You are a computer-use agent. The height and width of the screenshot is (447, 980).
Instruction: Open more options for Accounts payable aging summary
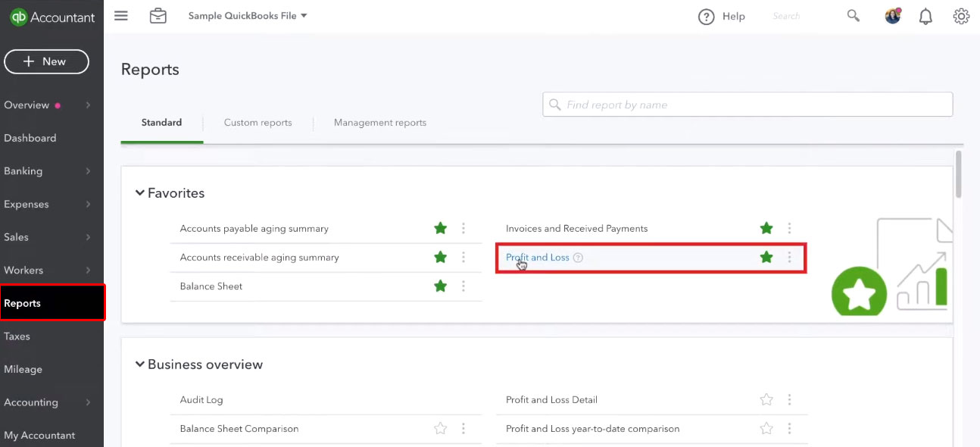[463, 228]
